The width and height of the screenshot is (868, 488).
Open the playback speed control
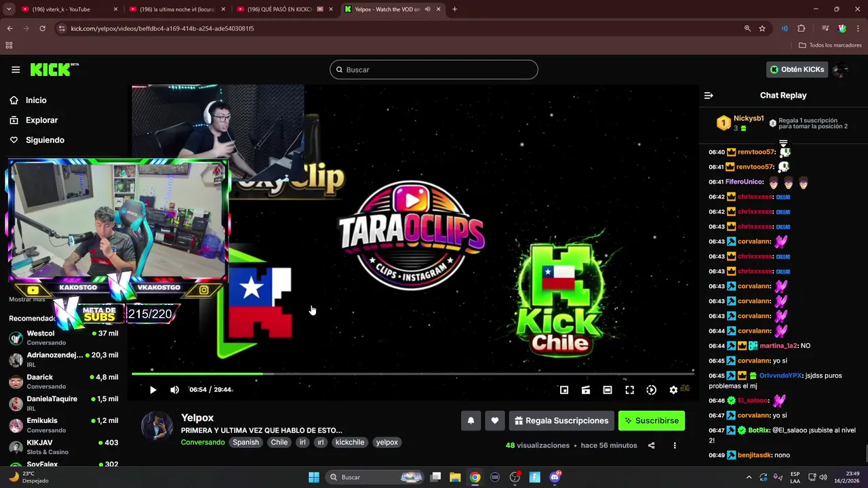coord(651,390)
